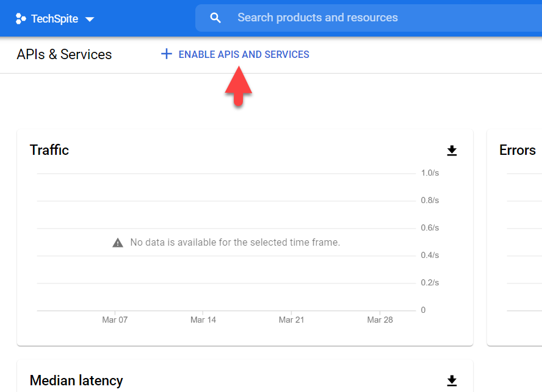Click the TechSpite project logo icon

point(21,18)
